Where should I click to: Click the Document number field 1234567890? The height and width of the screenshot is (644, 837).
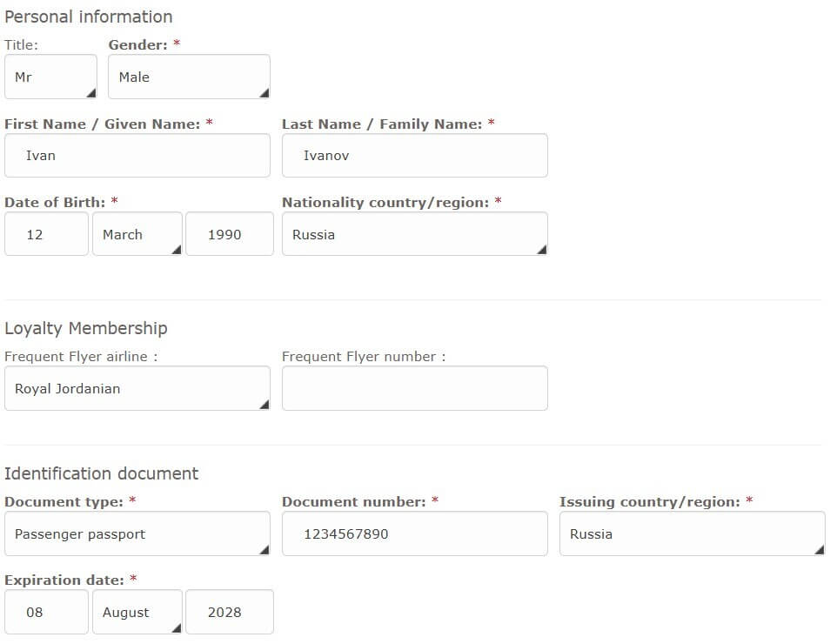click(415, 533)
